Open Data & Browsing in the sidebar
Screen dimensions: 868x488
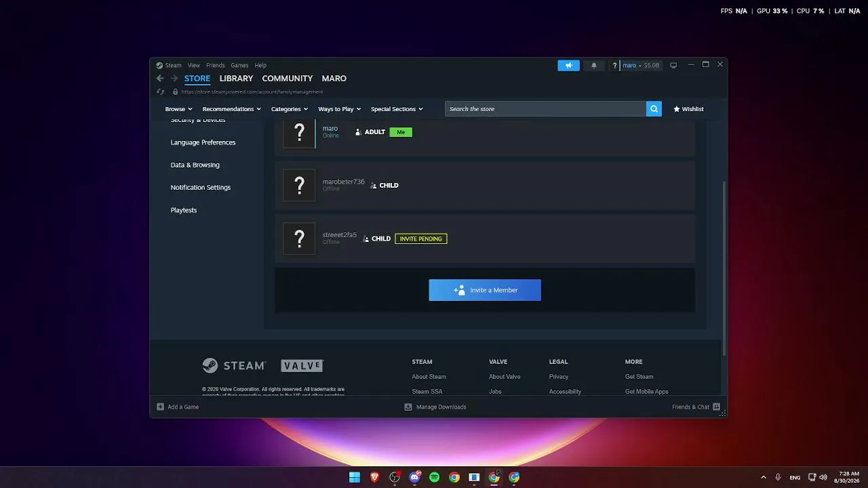(x=195, y=165)
